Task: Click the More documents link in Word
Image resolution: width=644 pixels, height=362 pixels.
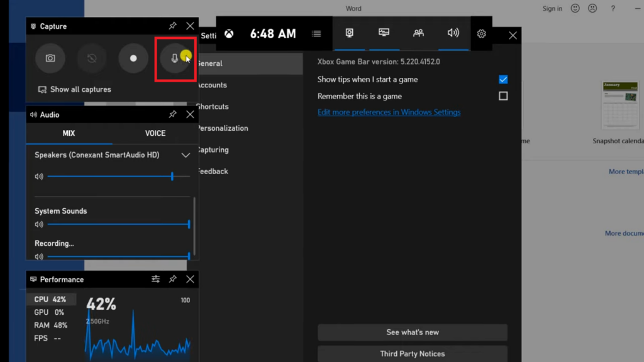Action: tap(625, 233)
